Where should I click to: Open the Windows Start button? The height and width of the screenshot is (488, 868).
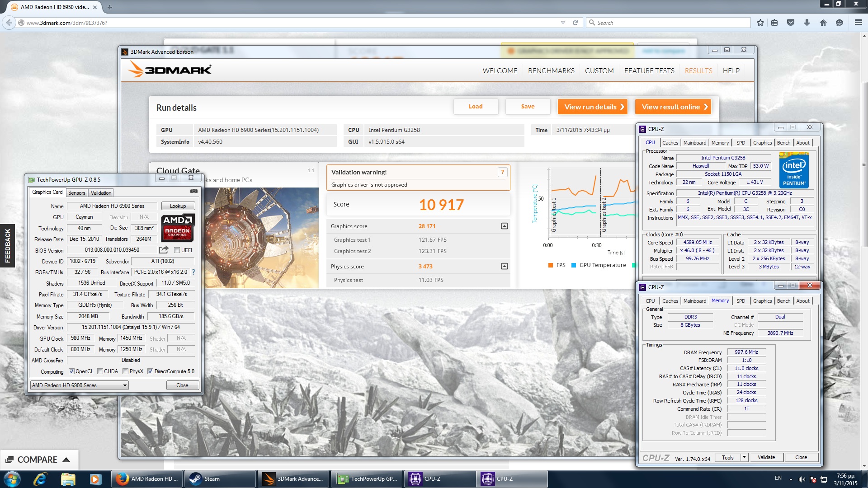coord(12,479)
